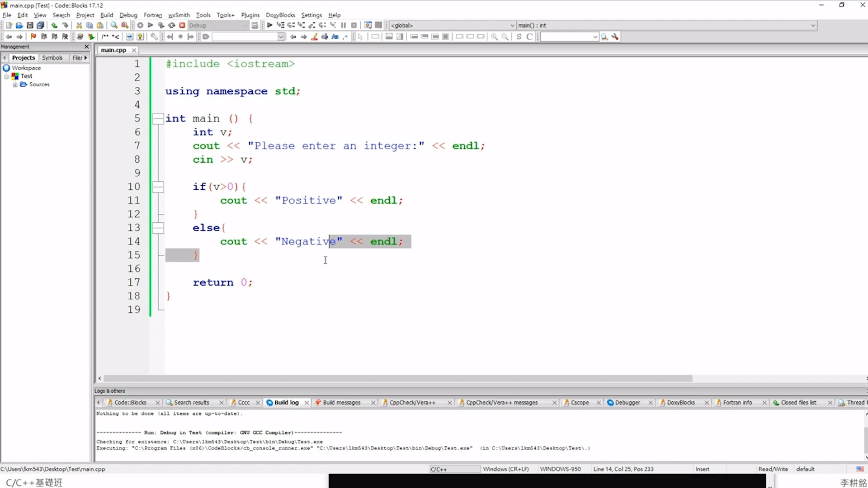Screen dimensions: 868x488
Task: Open the Build menu
Action: (x=107, y=15)
